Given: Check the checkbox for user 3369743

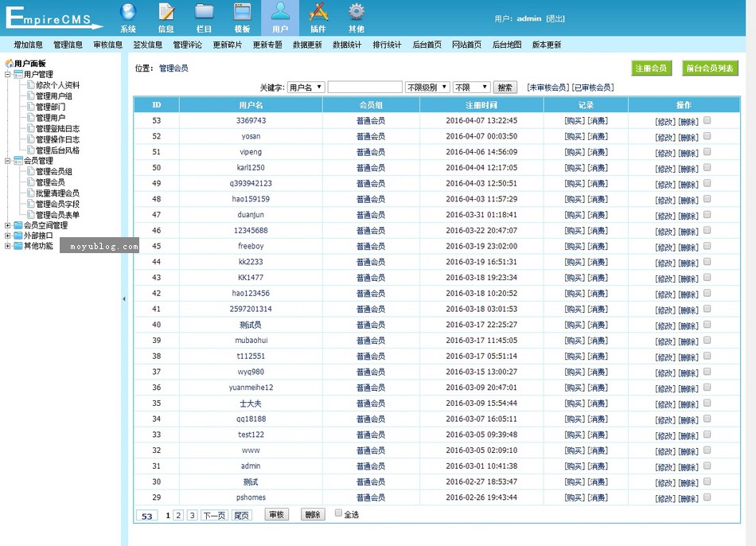Looking at the screenshot, I should [707, 120].
